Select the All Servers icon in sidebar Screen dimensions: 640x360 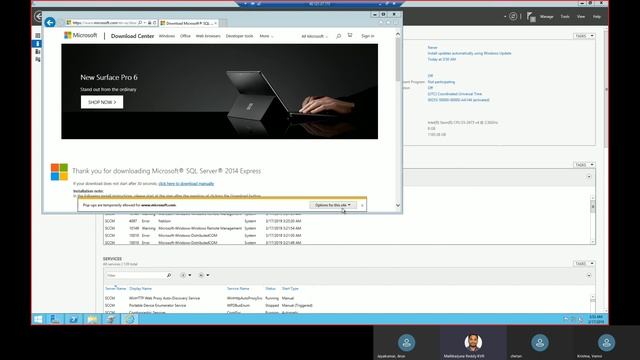pos(38,51)
